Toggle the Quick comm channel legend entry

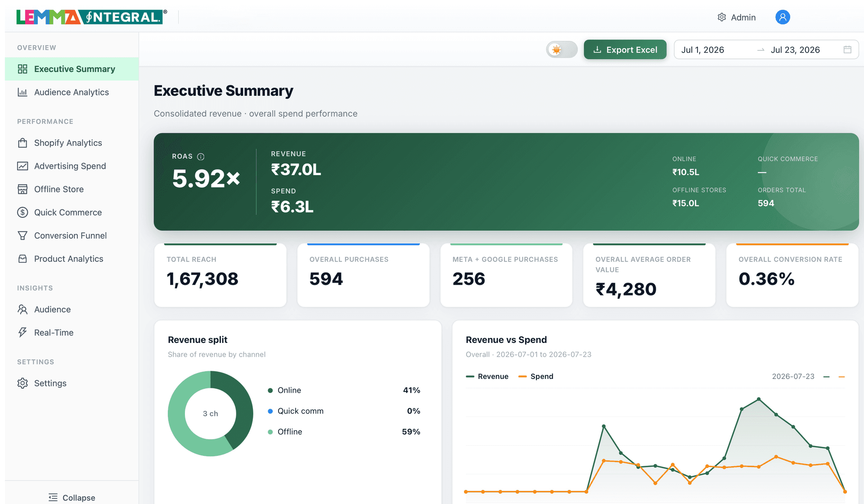pyautogui.click(x=344, y=411)
